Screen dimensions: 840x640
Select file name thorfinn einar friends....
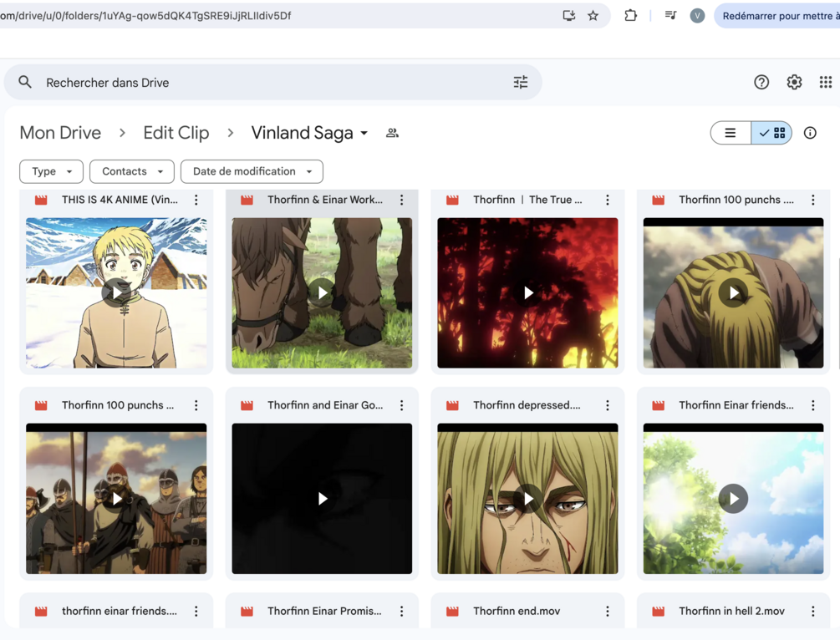click(120, 611)
